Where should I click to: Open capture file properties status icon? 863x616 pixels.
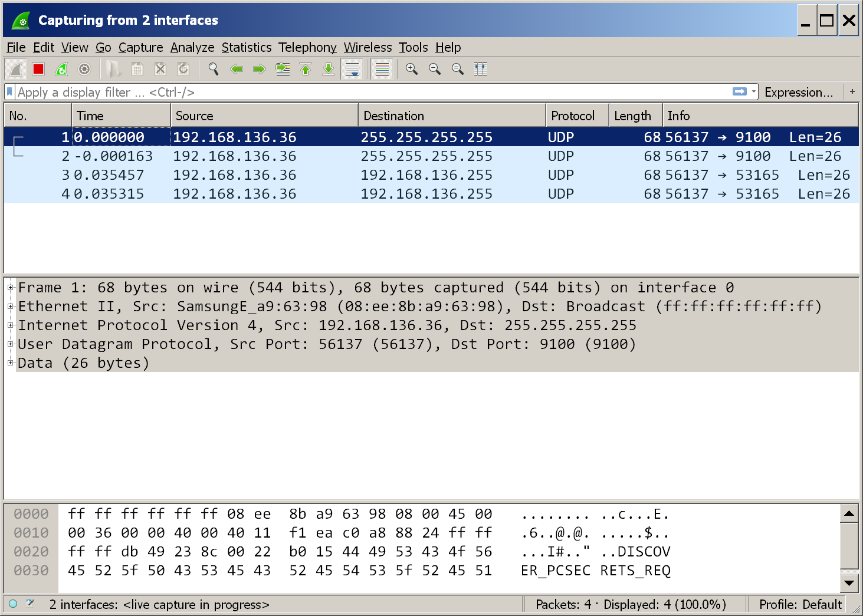coord(30,604)
